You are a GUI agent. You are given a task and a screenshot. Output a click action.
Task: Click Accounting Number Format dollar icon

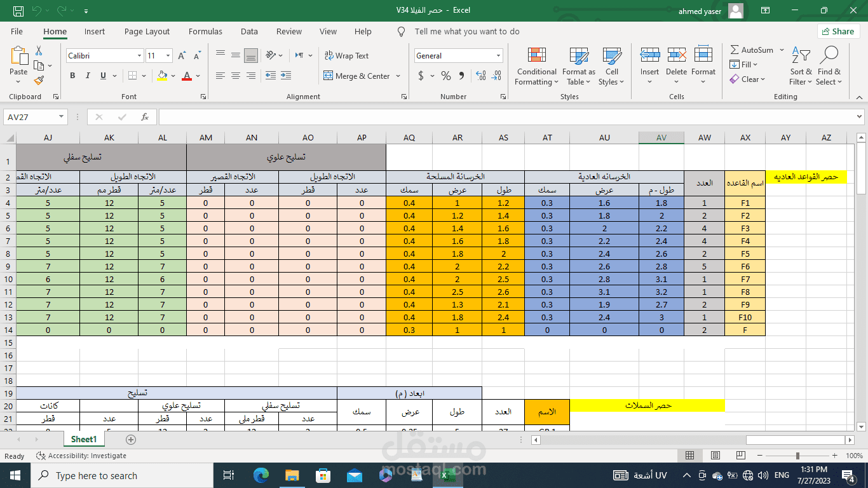click(421, 76)
